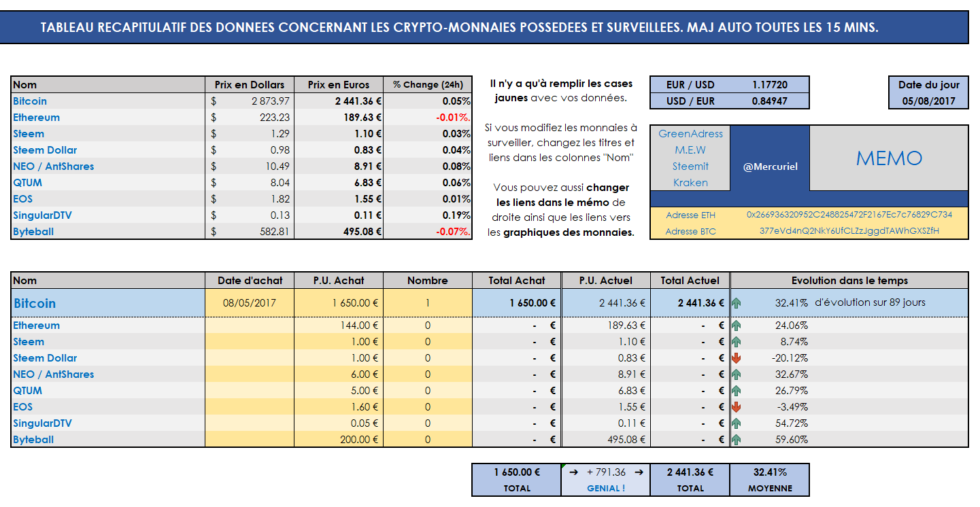Click the large Bitcoin name in portfolio table
980x507 pixels.
[x=35, y=303]
